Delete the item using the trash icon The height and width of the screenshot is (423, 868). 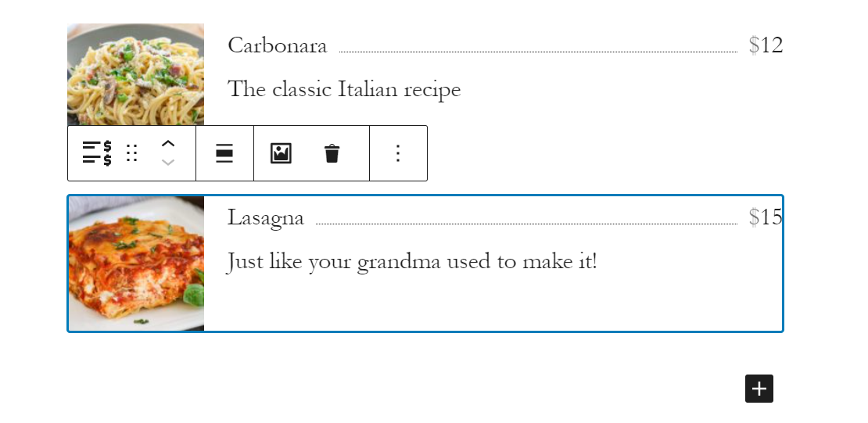(332, 153)
